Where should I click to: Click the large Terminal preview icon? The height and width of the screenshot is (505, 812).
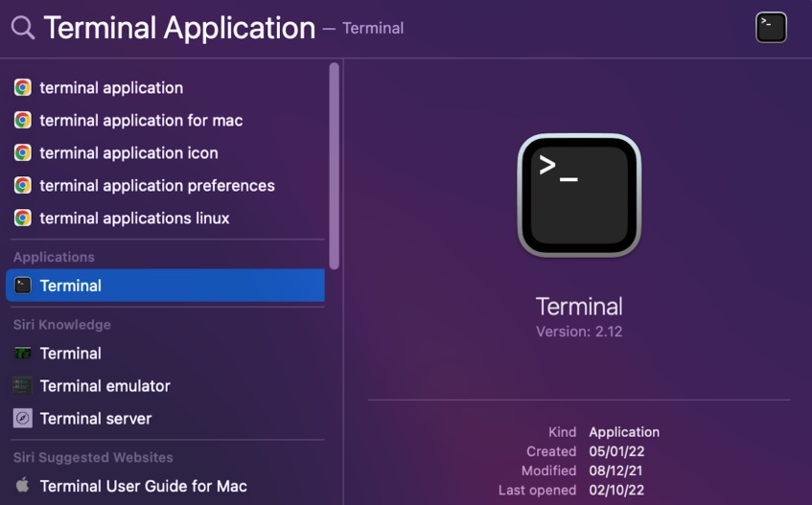(579, 195)
